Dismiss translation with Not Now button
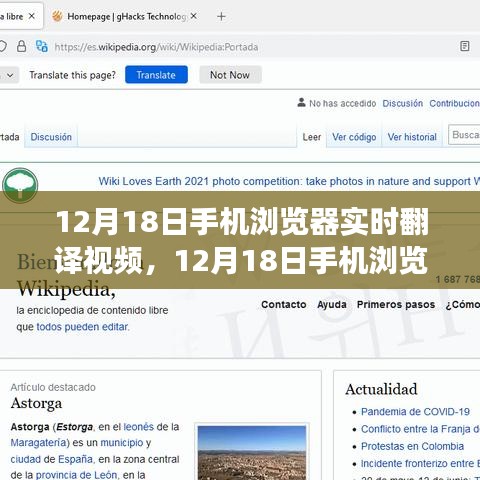 click(x=230, y=75)
